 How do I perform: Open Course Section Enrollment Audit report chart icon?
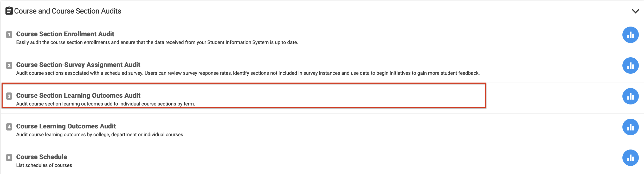[630, 35]
